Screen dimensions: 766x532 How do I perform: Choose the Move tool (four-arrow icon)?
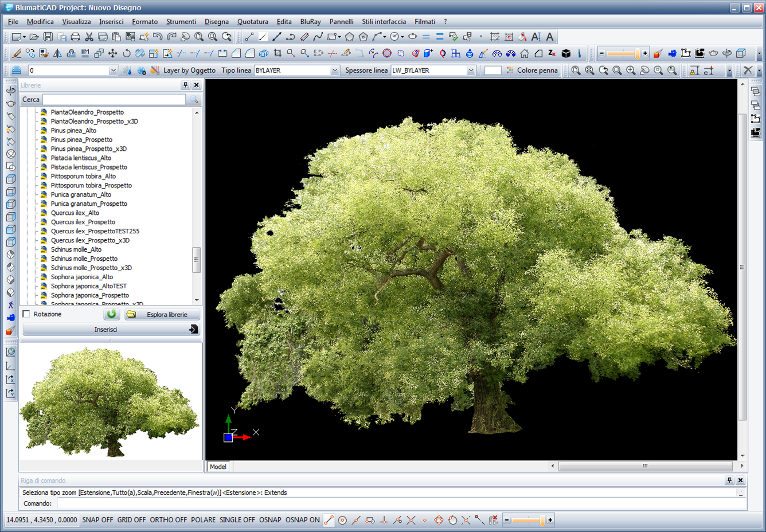coord(112,53)
